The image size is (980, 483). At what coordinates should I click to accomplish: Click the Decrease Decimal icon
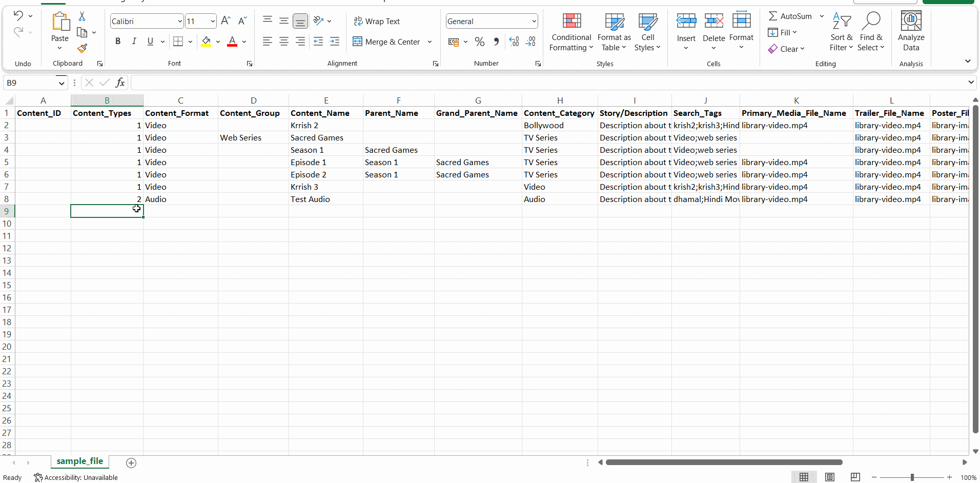coord(530,42)
